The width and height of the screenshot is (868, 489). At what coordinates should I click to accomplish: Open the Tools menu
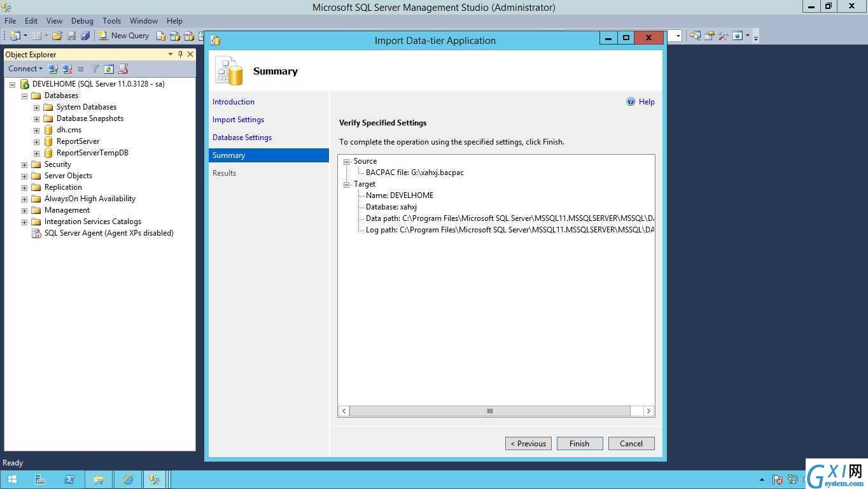[111, 21]
